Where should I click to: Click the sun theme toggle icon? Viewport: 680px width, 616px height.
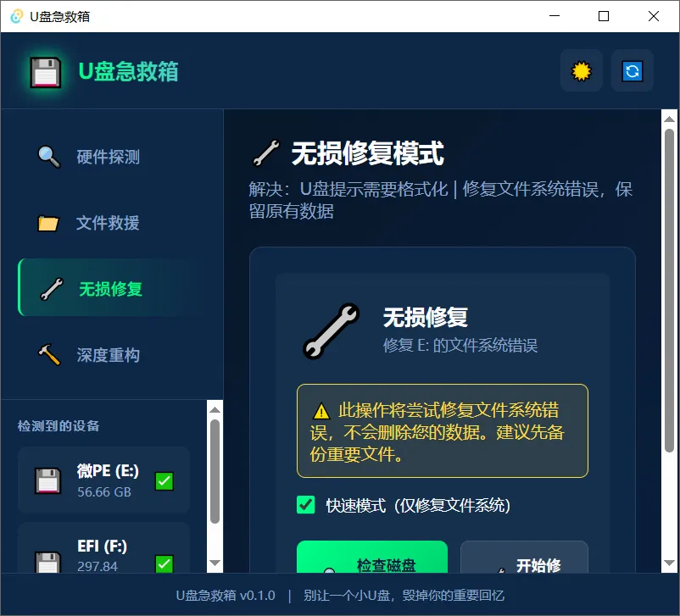pos(581,70)
